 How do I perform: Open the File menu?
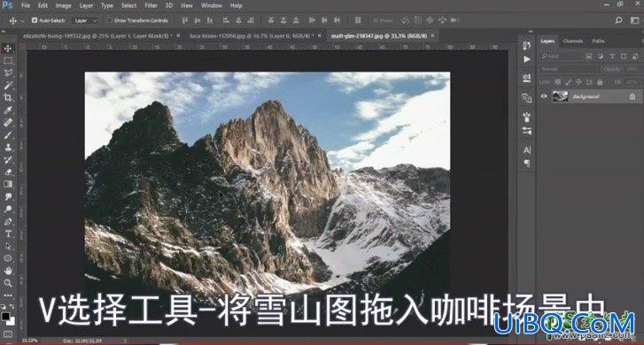coord(26,5)
